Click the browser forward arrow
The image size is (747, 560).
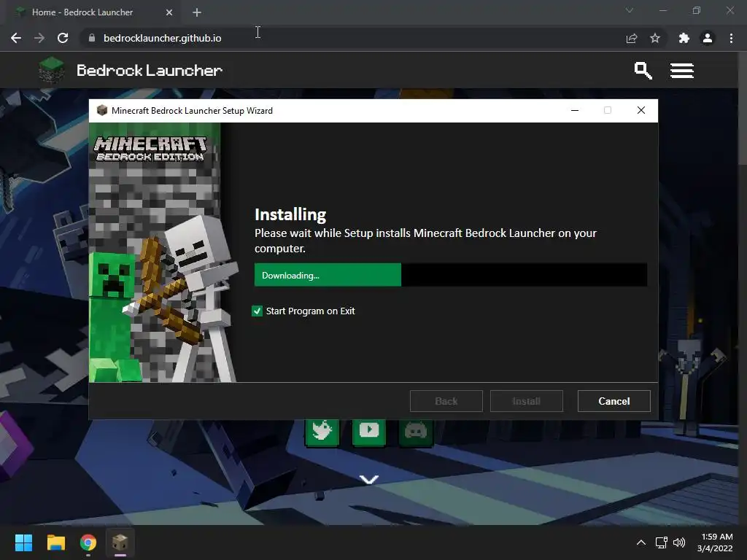point(39,38)
